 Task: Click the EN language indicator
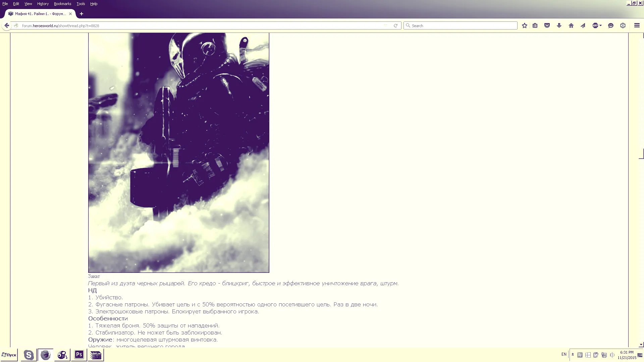point(564,354)
